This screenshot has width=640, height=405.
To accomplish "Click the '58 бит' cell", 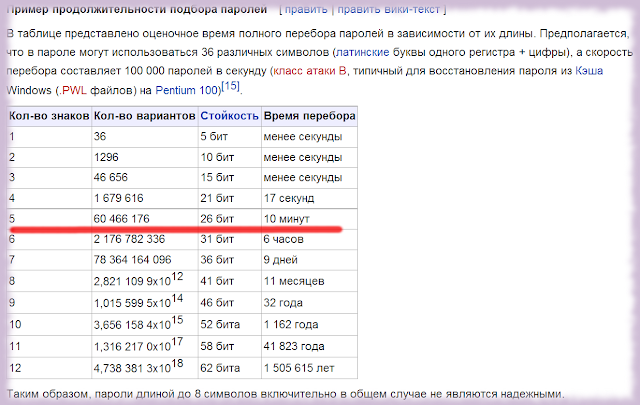I will pos(229,346).
